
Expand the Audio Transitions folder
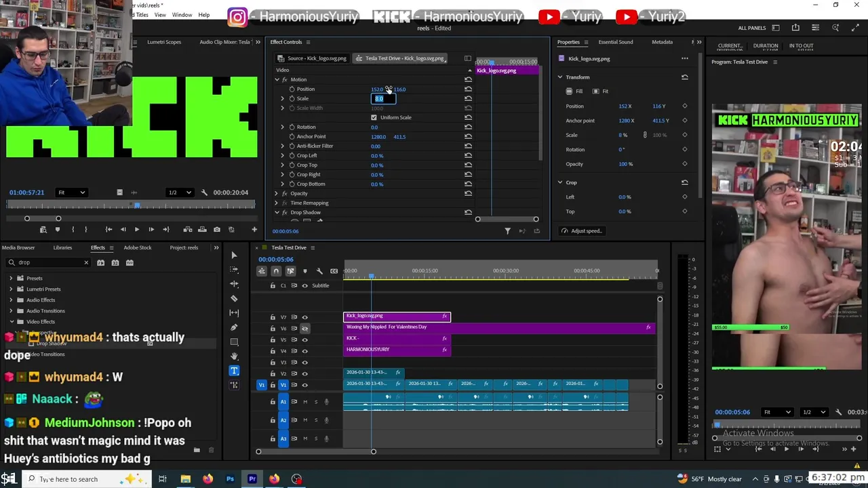11,310
